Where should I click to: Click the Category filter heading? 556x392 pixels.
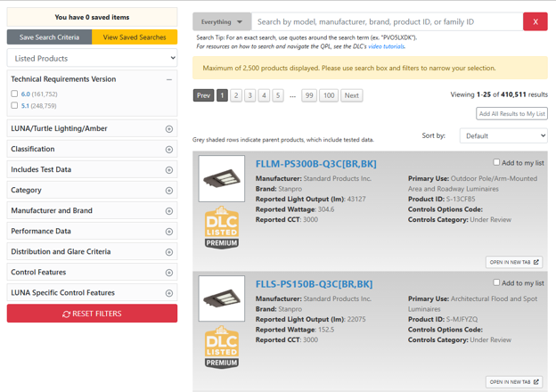(x=26, y=190)
